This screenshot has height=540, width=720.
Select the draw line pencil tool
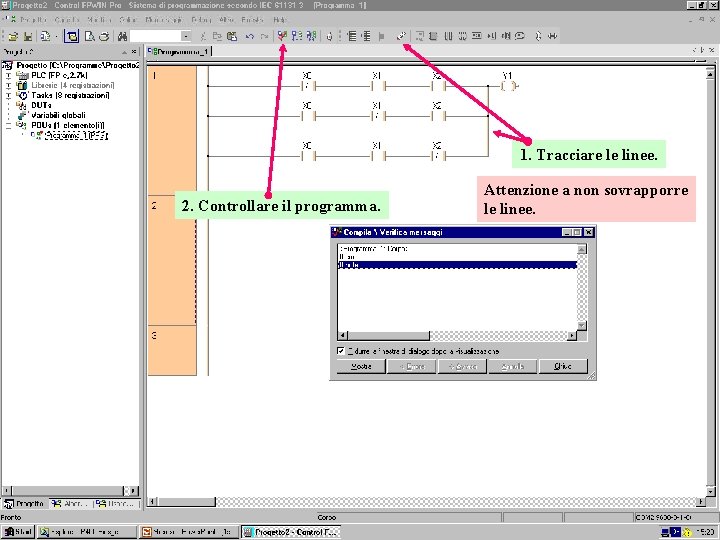pyautogui.click(x=401, y=36)
